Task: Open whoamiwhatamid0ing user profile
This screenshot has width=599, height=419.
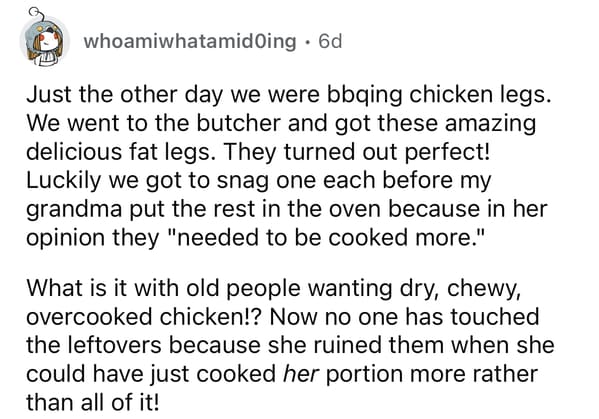Action: [190, 41]
